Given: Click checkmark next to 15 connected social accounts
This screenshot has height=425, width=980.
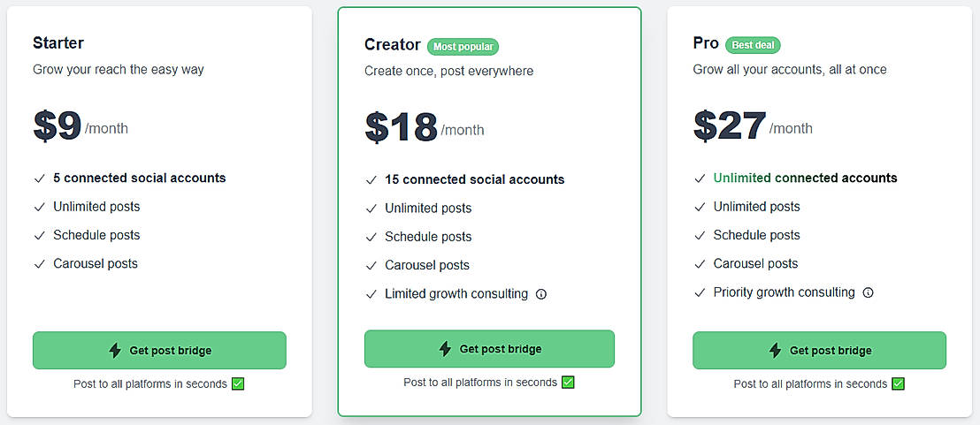Looking at the screenshot, I should point(371,180).
